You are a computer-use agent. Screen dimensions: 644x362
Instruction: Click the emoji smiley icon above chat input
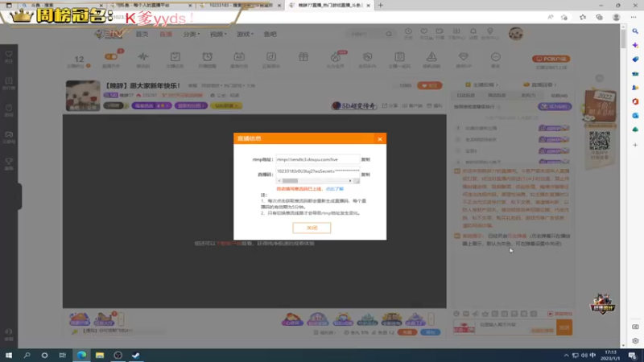coord(456,314)
